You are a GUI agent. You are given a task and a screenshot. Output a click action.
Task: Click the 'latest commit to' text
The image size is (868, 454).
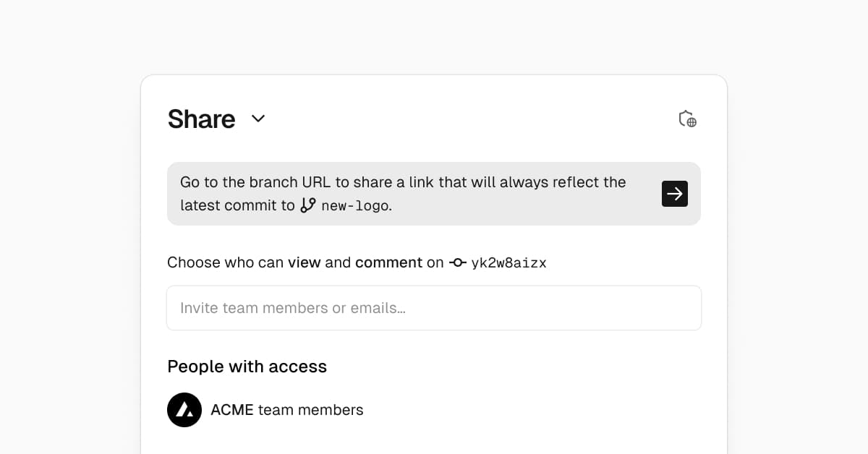point(237,205)
